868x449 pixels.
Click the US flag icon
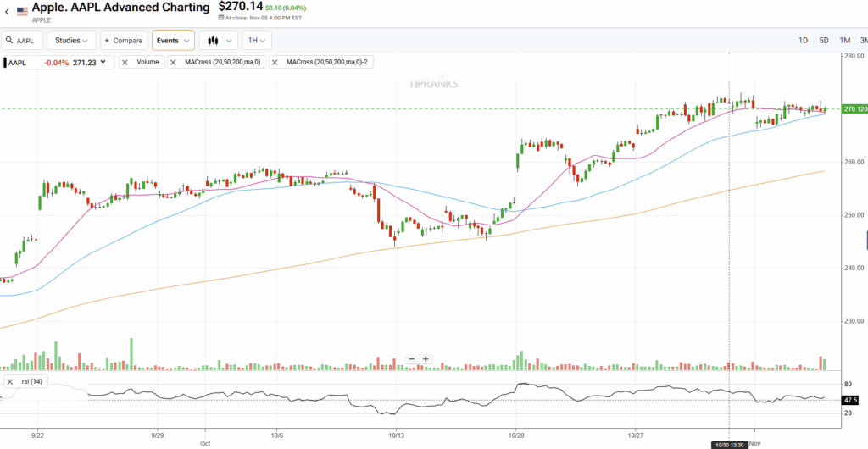point(22,12)
